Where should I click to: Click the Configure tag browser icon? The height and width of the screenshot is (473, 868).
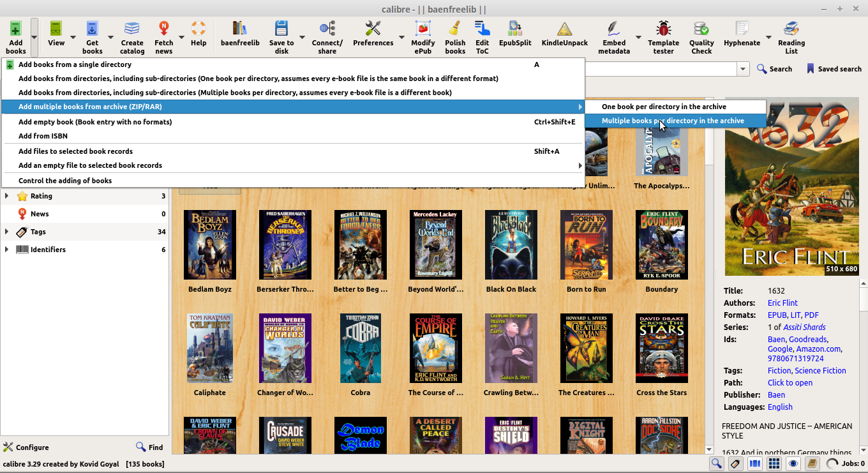click(x=8, y=447)
